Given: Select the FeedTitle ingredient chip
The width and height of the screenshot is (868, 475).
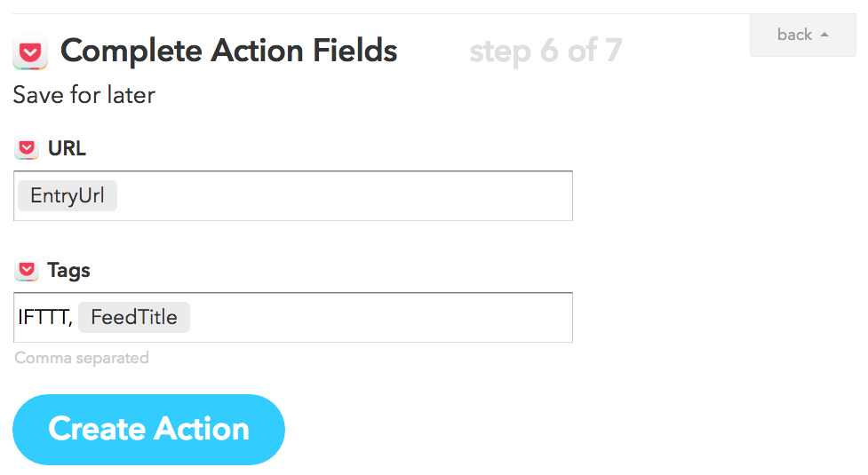Looking at the screenshot, I should (x=134, y=317).
